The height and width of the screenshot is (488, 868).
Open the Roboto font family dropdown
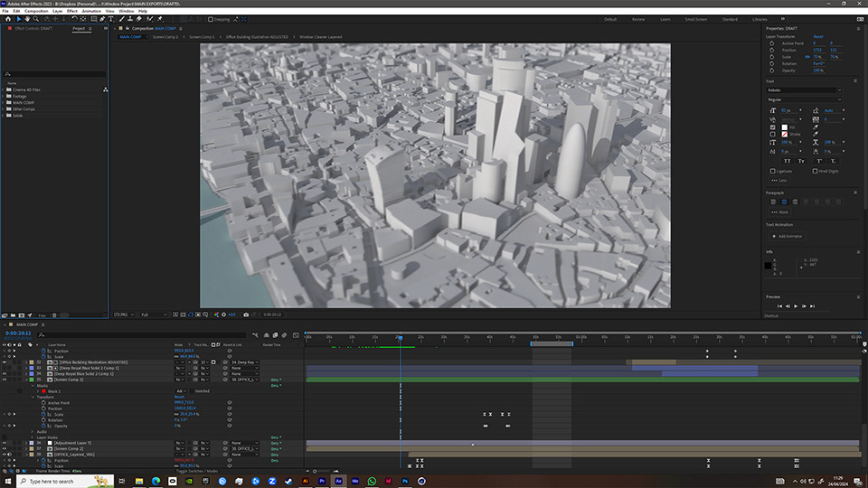[x=805, y=90]
